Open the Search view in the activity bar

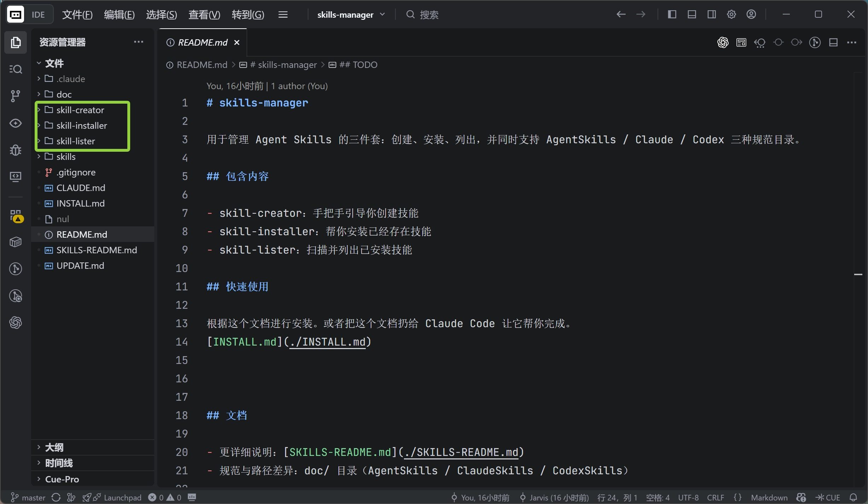[15, 69]
